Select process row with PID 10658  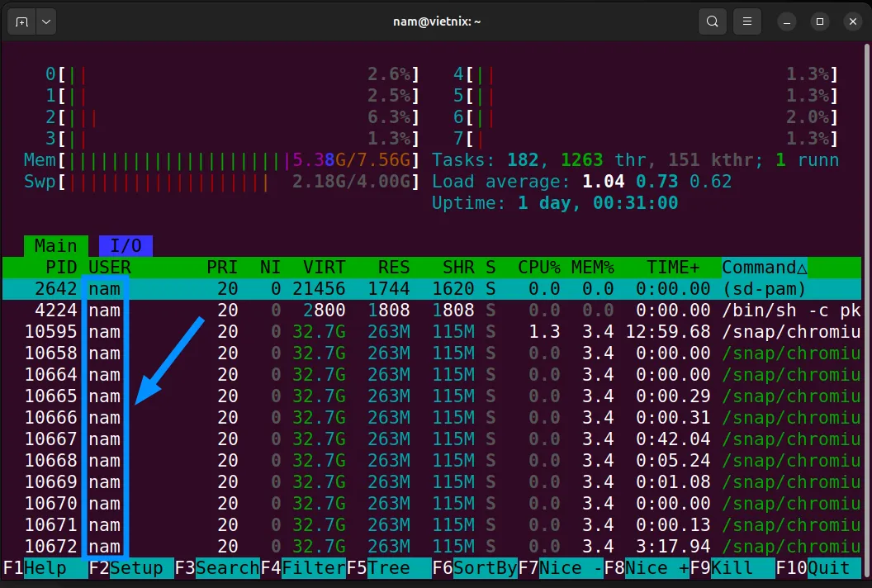pyautogui.click(x=432, y=353)
